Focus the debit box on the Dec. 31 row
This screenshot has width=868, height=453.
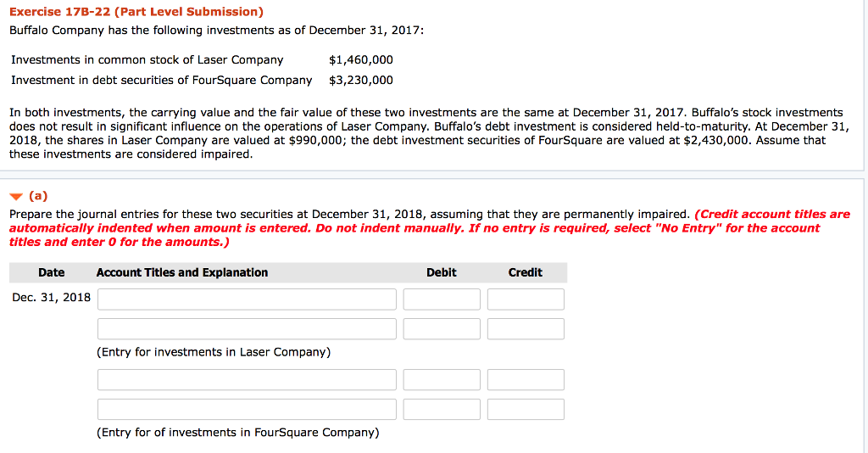(441, 299)
